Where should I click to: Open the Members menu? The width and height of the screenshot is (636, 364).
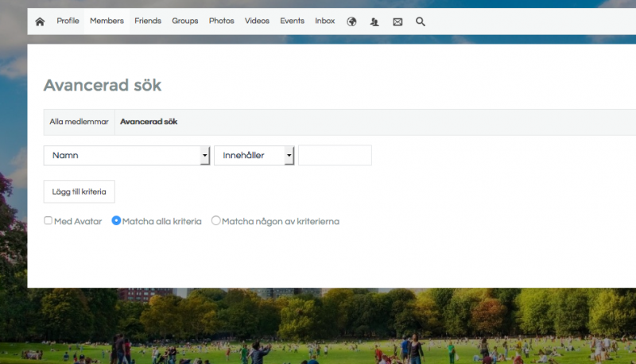107,21
